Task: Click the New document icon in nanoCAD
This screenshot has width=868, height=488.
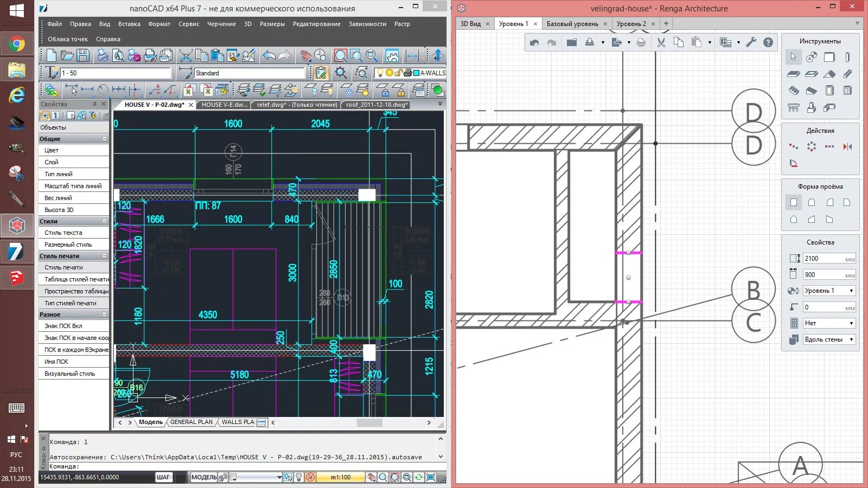Action: click(52, 55)
